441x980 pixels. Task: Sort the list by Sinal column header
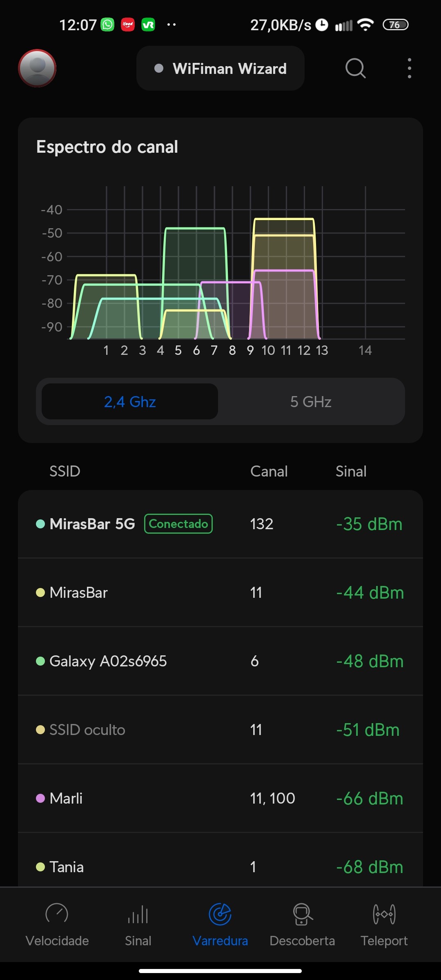coord(351,471)
